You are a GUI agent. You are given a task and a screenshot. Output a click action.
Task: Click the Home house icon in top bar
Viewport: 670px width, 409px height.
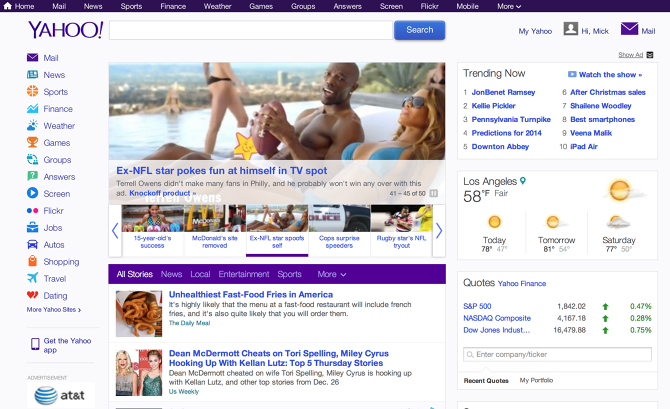point(7,6)
